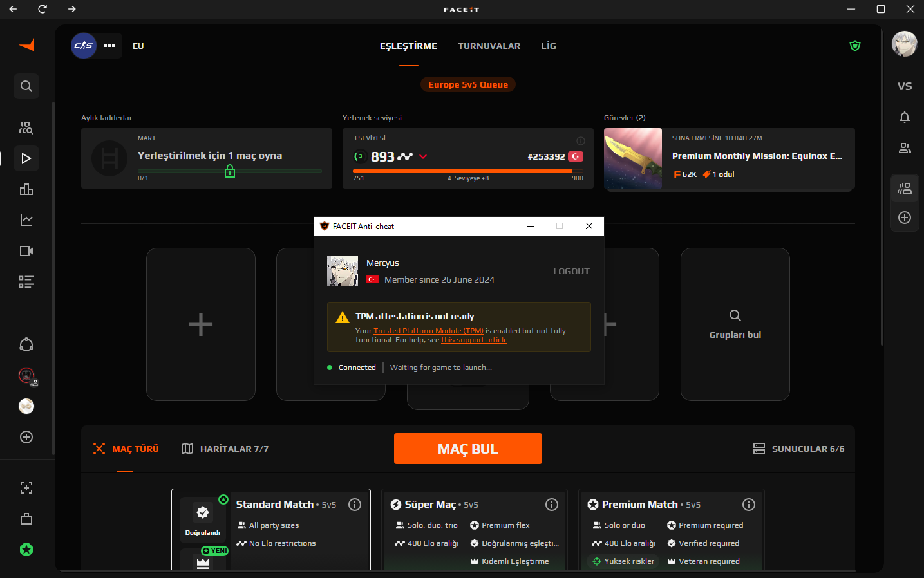Screen dimensions: 924x578
Task: Open the three-dots game selector menu
Action: (x=109, y=46)
